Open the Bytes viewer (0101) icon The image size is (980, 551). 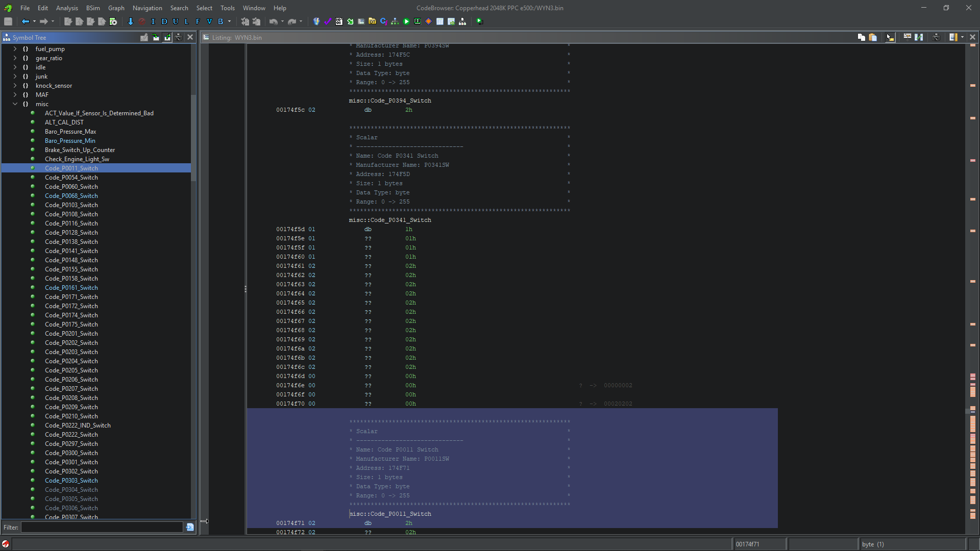coord(339,21)
